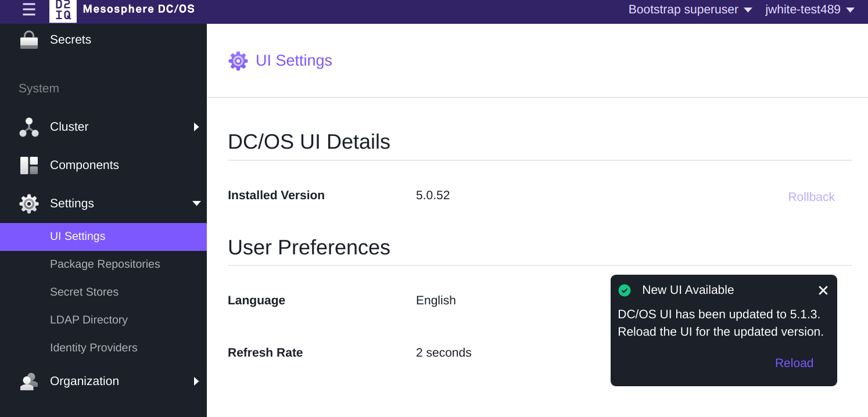
Task: Click the D2iQ logo
Action: point(63,10)
